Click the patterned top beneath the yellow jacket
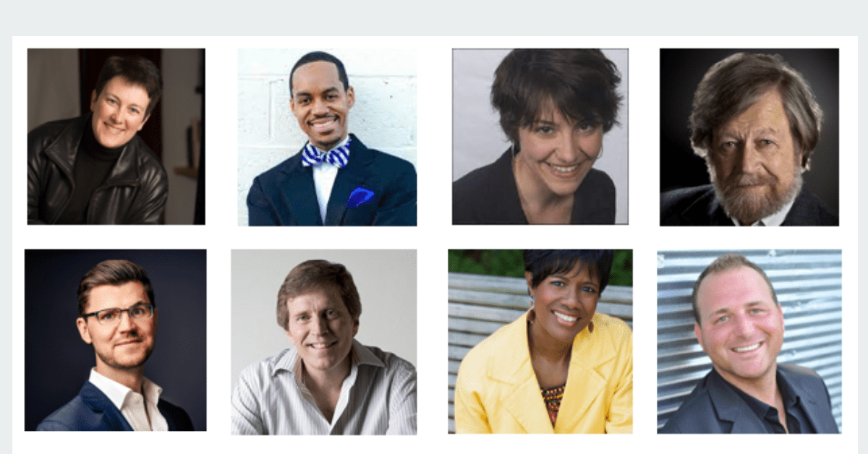868x454 pixels. click(x=553, y=401)
